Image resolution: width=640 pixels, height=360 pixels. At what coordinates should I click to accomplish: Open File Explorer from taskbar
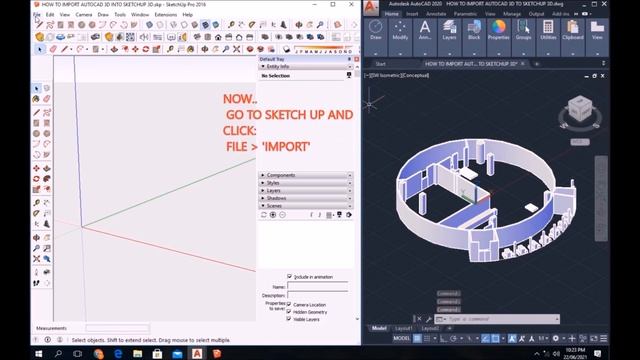tap(138, 353)
